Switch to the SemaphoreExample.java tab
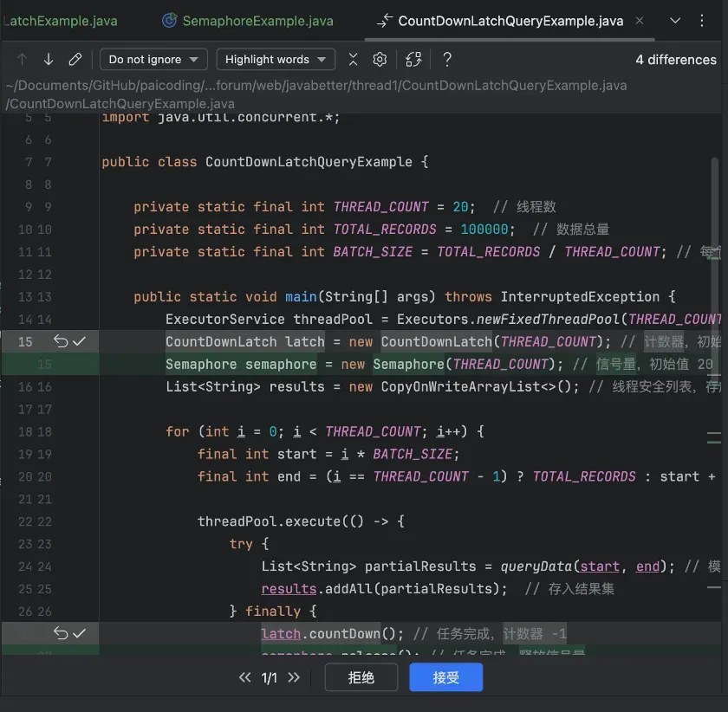728x712 pixels. click(x=247, y=21)
